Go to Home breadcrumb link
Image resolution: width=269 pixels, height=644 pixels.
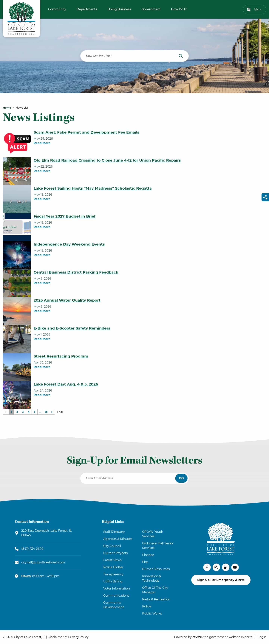7,107
